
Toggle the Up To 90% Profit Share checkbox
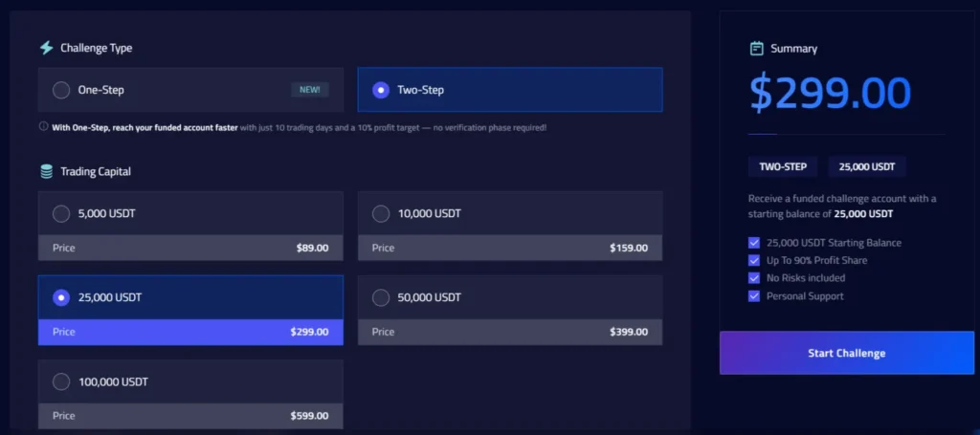point(754,260)
